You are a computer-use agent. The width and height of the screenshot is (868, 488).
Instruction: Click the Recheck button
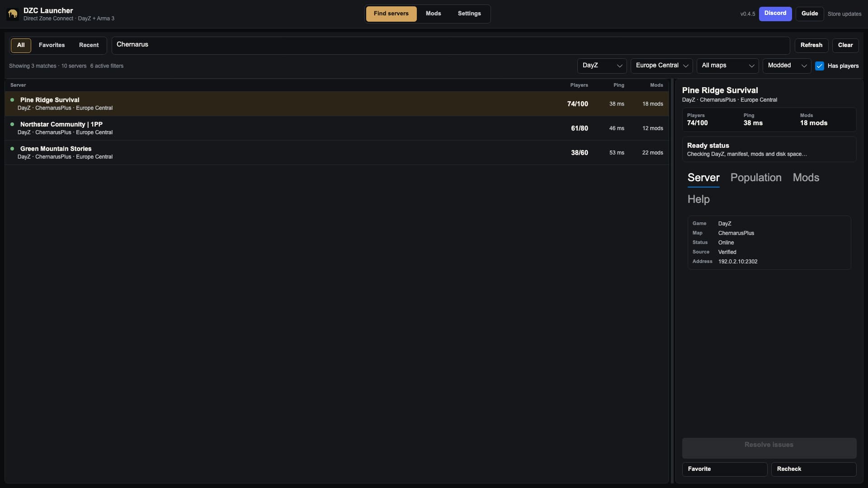click(814, 469)
